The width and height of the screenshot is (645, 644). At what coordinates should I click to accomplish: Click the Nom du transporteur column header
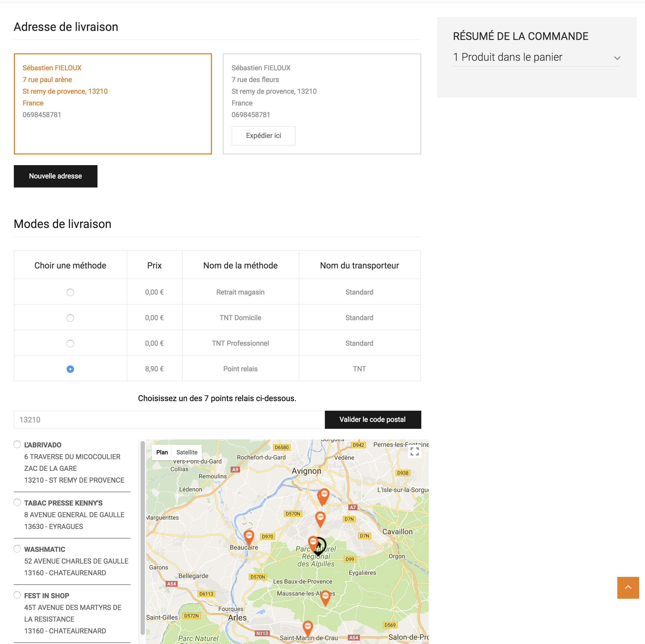coord(359,266)
